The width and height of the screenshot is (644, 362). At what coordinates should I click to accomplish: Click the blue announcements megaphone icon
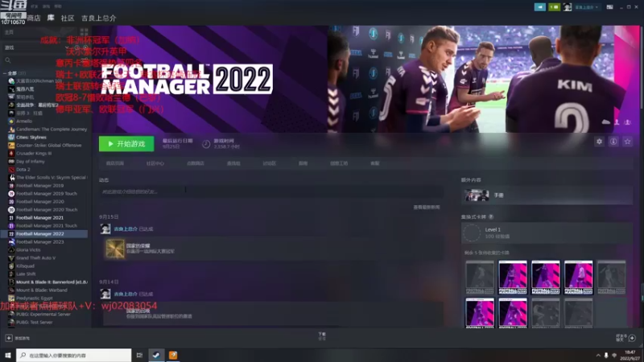pyautogui.click(x=539, y=7)
